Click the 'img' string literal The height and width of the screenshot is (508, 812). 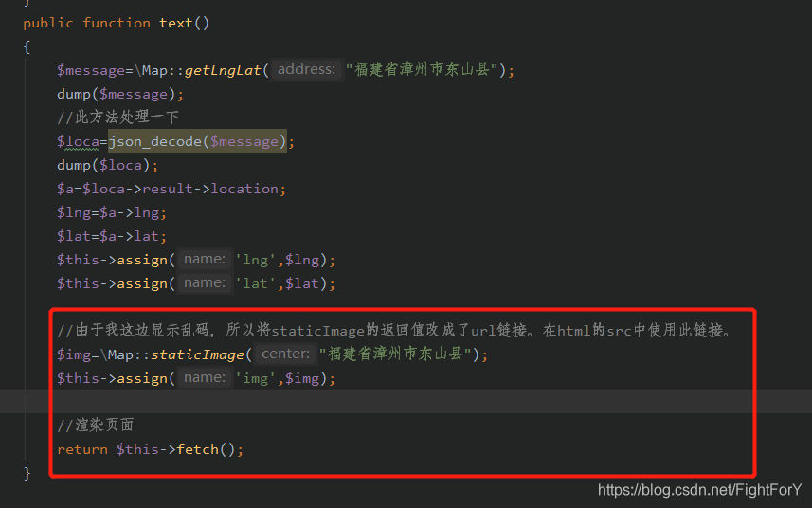[256, 378]
